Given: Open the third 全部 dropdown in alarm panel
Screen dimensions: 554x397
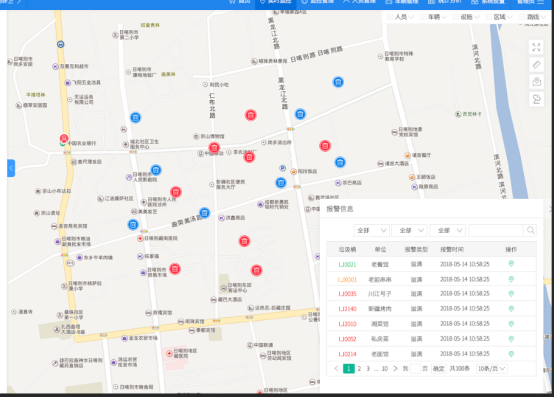Looking at the screenshot, I should pyautogui.click(x=447, y=230).
